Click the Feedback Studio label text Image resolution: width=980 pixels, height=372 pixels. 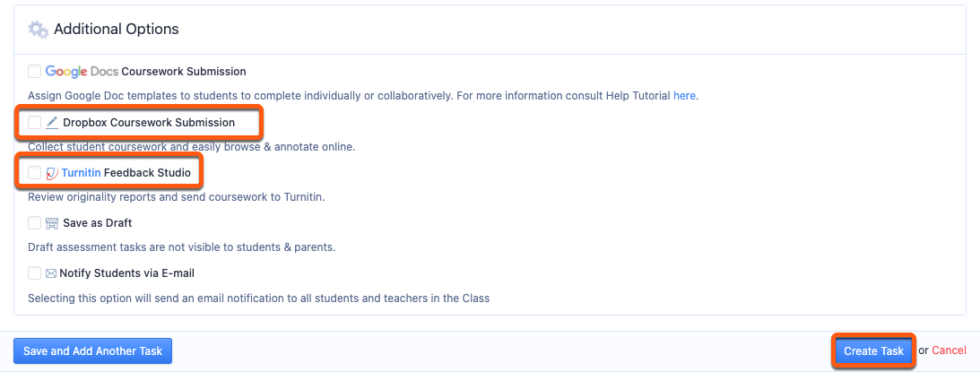[x=148, y=173]
